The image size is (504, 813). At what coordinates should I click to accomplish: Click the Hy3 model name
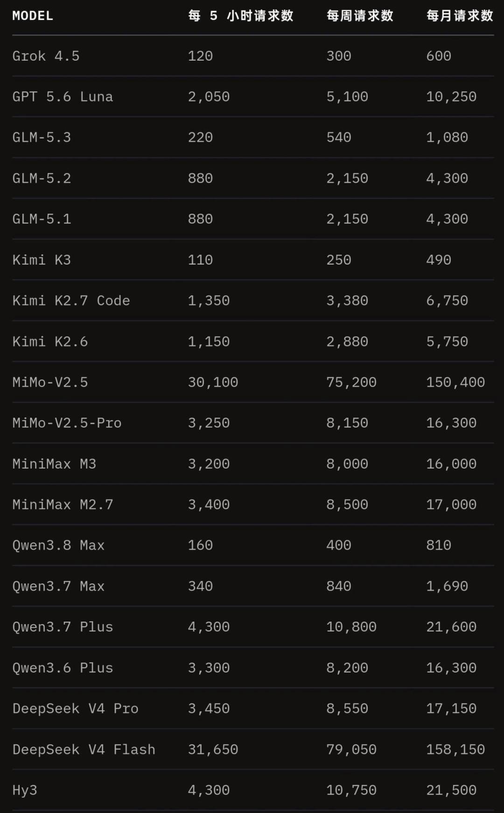click(x=25, y=790)
